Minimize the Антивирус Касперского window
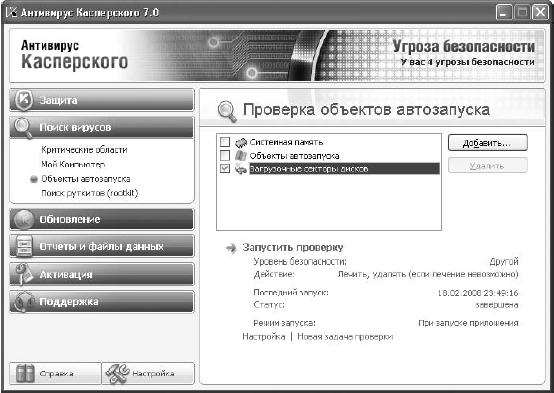This screenshot has height=393, width=554. [504, 13]
